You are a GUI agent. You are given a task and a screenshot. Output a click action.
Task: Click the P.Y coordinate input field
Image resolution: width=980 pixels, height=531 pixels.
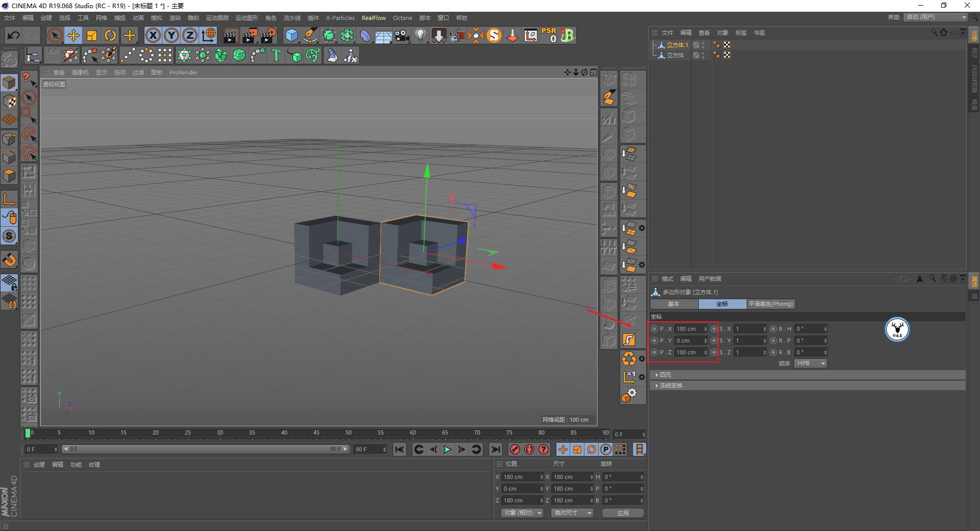click(688, 341)
